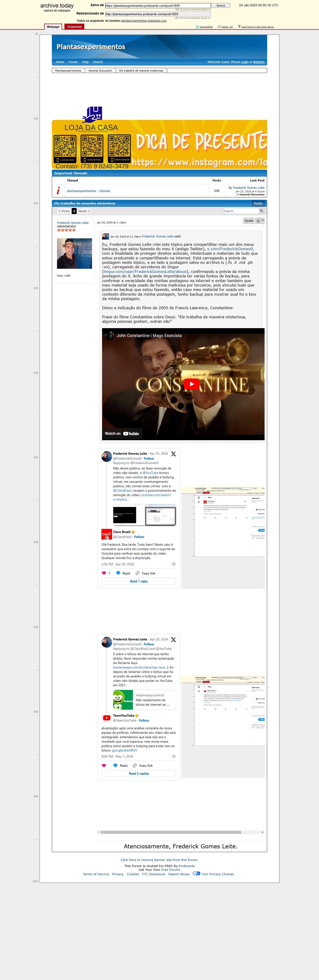Open the X logo on Claro Brasil tweet
The image size is (319, 980).
[x=173, y=454]
